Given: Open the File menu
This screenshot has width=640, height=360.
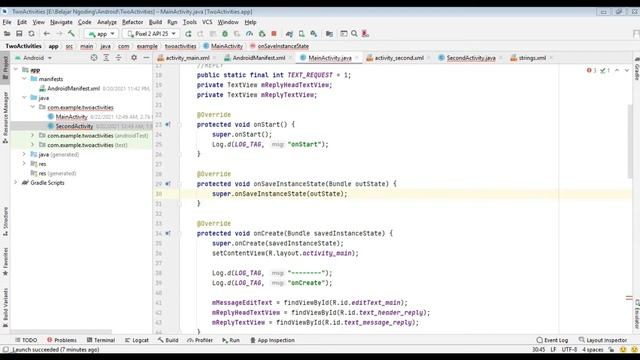Looking at the screenshot, I should [x=7, y=22].
